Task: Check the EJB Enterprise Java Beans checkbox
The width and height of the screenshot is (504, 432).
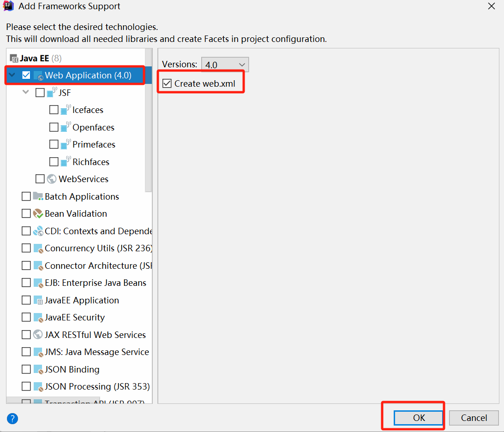Action: click(x=26, y=283)
